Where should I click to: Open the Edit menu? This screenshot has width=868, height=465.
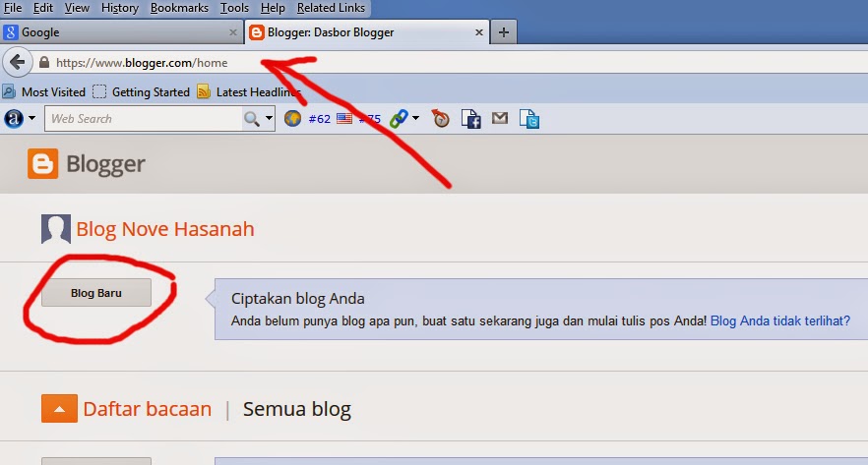click(x=43, y=8)
